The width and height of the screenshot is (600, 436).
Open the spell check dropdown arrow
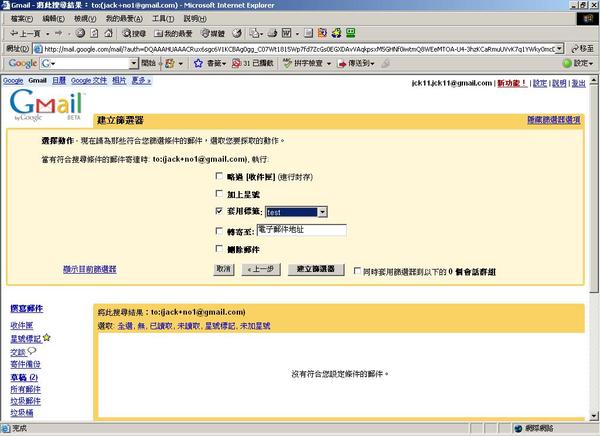click(x=329, y=64)
